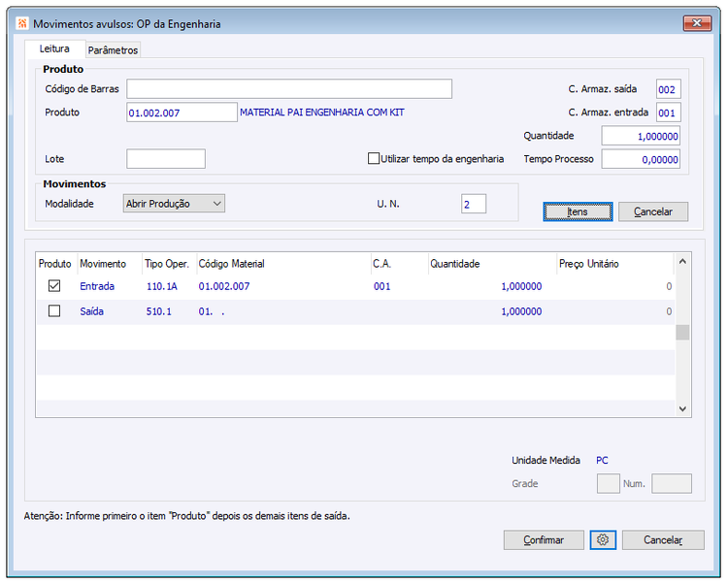Check the Produto checkbox on Saída row
Screen dimensions: 728x584
click(x=54, y=310)
